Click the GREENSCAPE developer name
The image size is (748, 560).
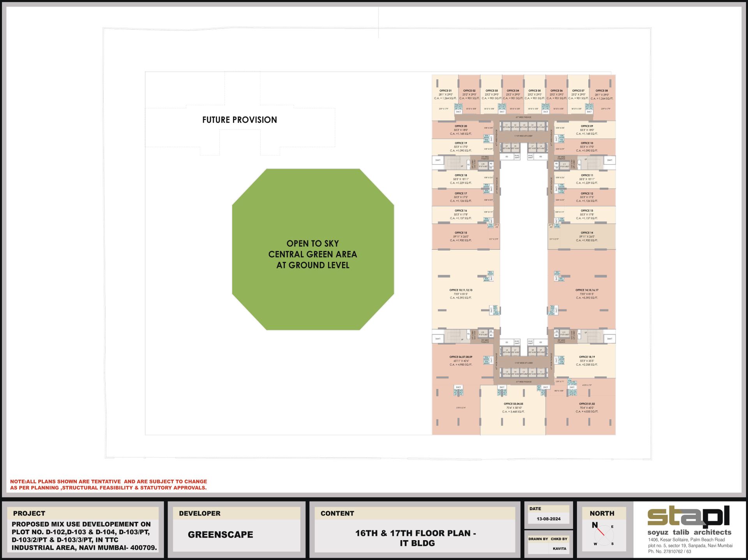(x=221, y=535)
